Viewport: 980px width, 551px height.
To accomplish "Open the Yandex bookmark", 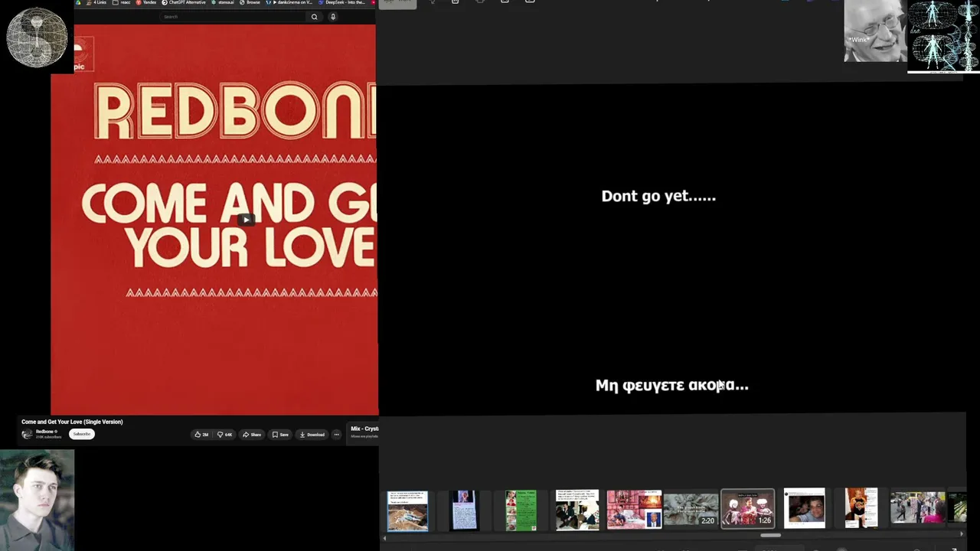I will tap(147, 2).
